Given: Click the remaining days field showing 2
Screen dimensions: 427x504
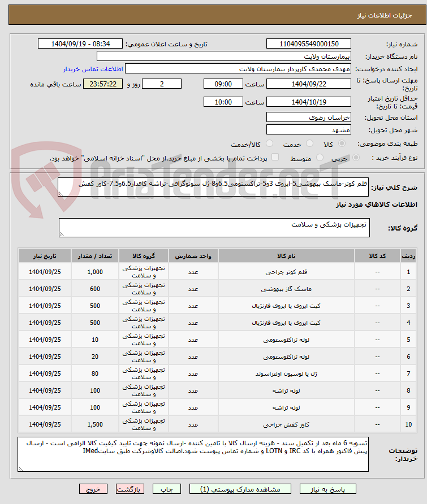Looking at the screenshot, I should (162, 84).
